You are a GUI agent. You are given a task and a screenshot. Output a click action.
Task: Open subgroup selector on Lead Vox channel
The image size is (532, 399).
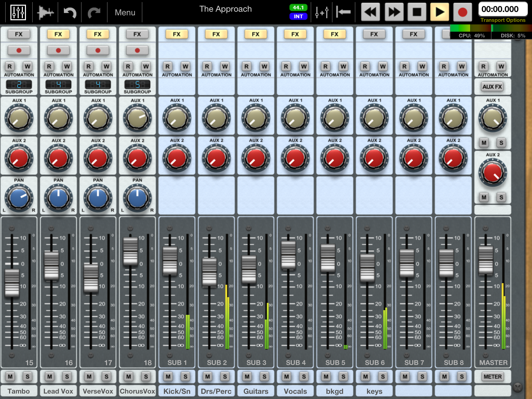pos(58,84)
